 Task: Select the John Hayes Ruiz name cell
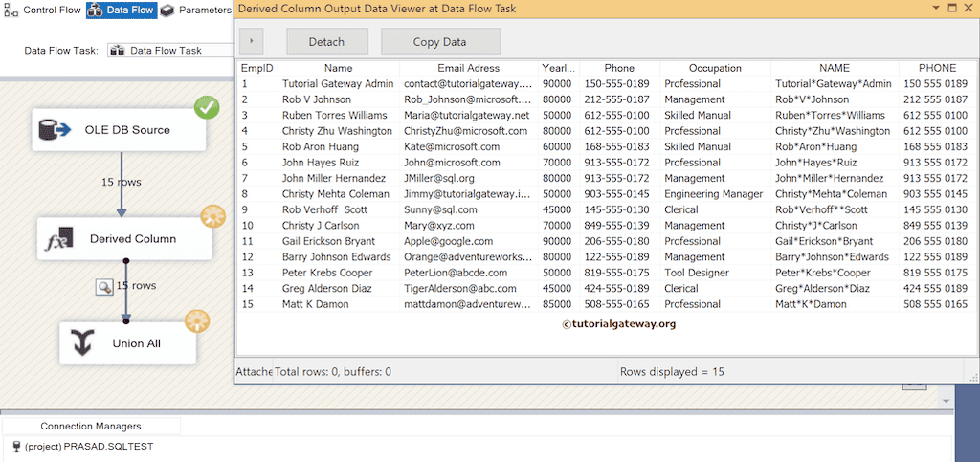tap(338, 163)
